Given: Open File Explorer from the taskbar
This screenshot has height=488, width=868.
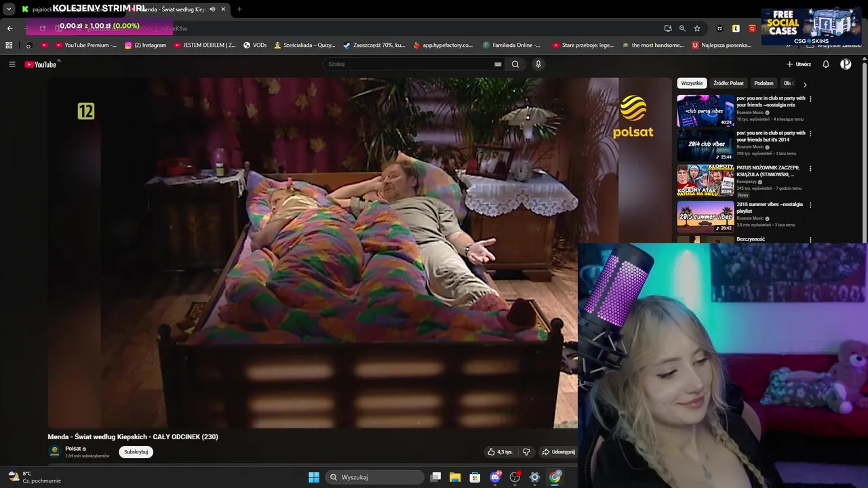Looking at the screenshot, I should 455,477.
